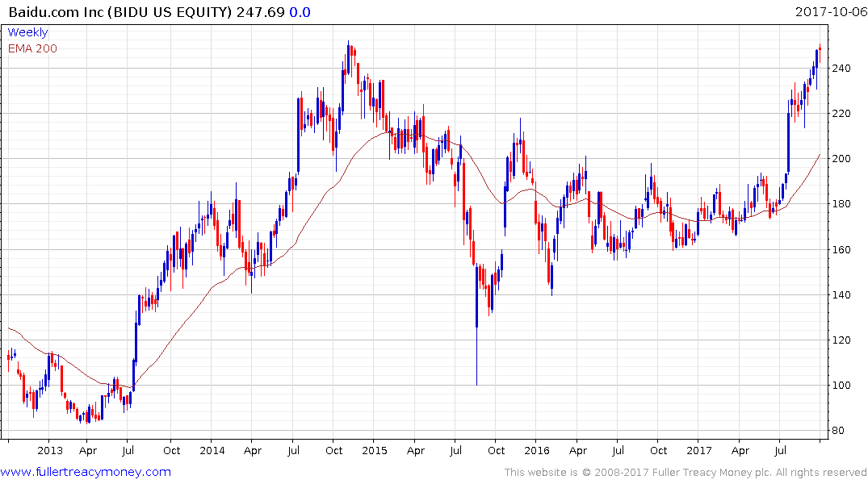Screen dimensions: 868x484
Task: Click the 2017 time axis label
Action: 699,451
